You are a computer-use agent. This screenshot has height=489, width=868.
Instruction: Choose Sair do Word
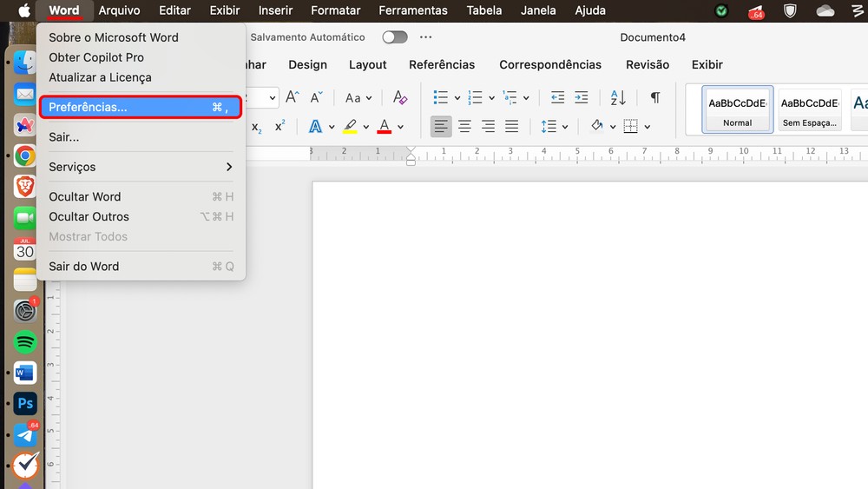[84, 266]
